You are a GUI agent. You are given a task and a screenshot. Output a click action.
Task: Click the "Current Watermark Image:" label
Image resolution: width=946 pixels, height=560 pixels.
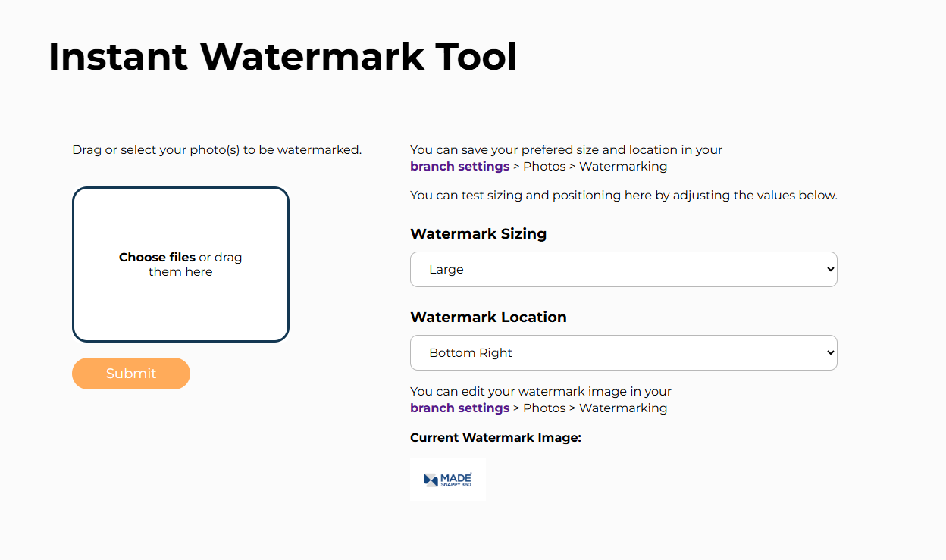(495, 438)
